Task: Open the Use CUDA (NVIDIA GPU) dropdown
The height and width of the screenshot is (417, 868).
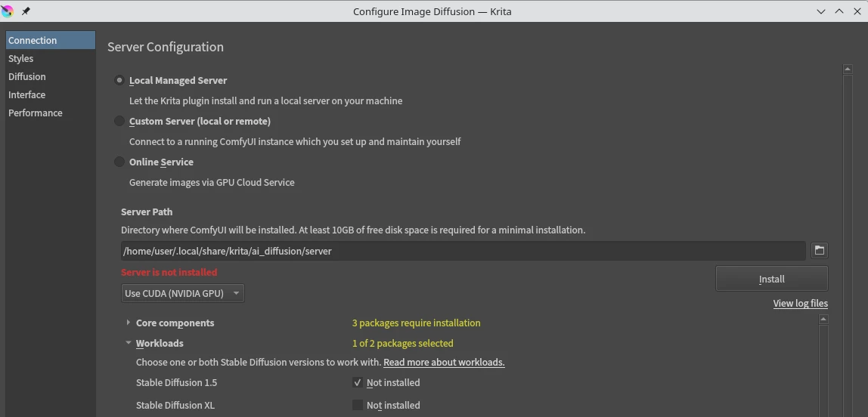Action: pyautogui.click(x=183, y=293)
